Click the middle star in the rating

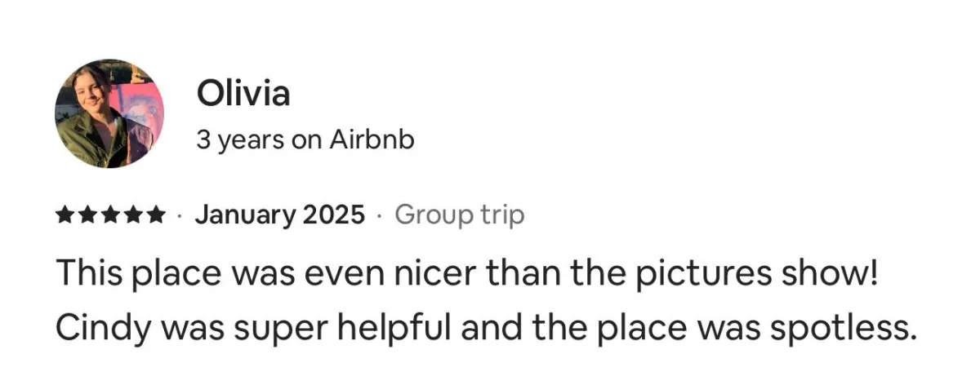pyautogui.click(x=109, y=215)
